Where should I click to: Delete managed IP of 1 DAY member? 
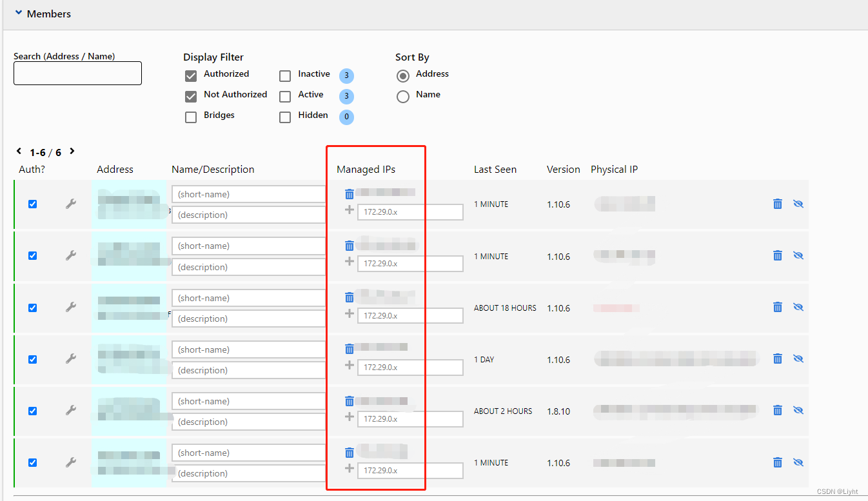(350, 349)
